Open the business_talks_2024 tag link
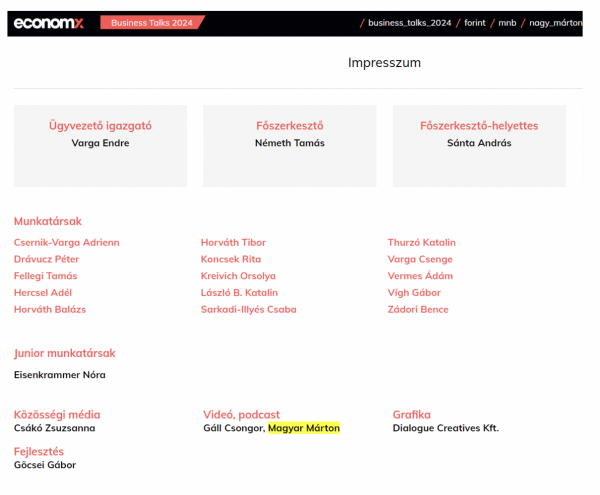The width and height of the screenshot is (600, 495). tap(409, 23)
